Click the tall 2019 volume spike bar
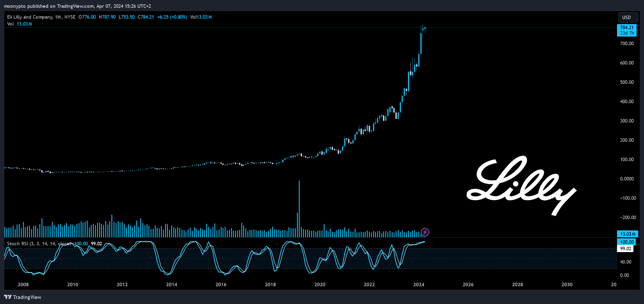644x304 pixels. point(299,209)
